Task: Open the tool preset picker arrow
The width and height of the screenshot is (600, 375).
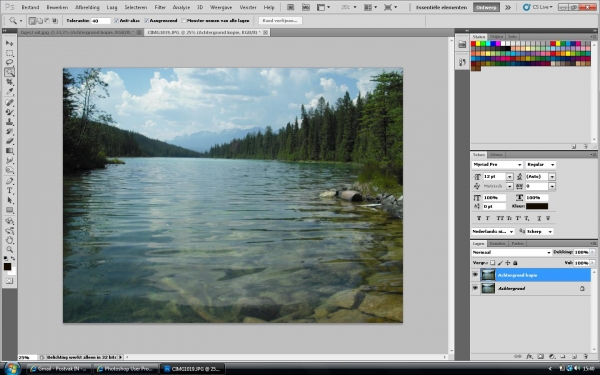Action: point(21,21)
